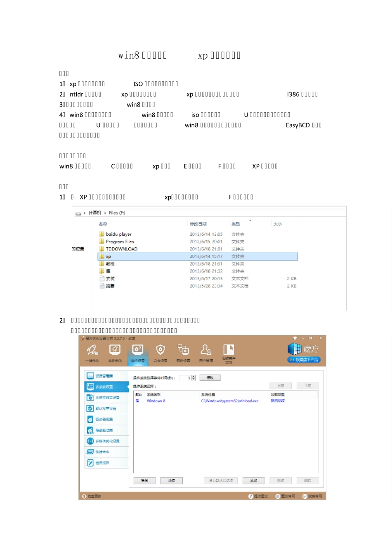The width and height of the screenshot is (392, 555).
Task: Click the 上移 move up button
Action: pyautogui.click(x=281, y=386)
